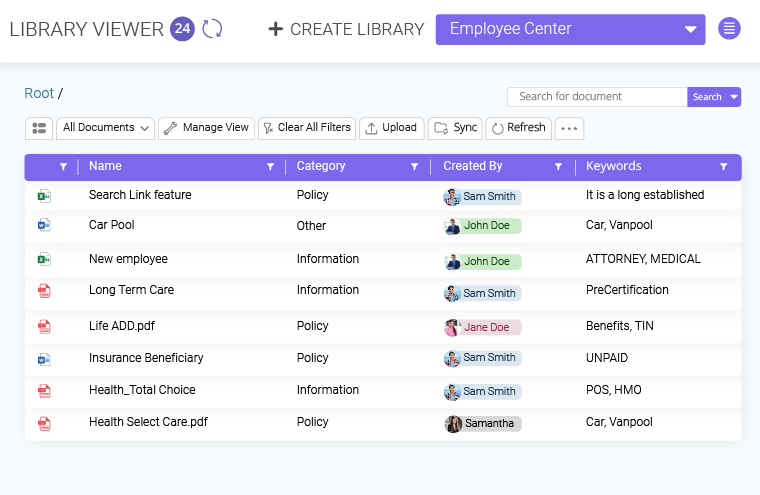This screenshot has height=495, width=760.
Task: Click the Upload button
Action: coord(392,128)
